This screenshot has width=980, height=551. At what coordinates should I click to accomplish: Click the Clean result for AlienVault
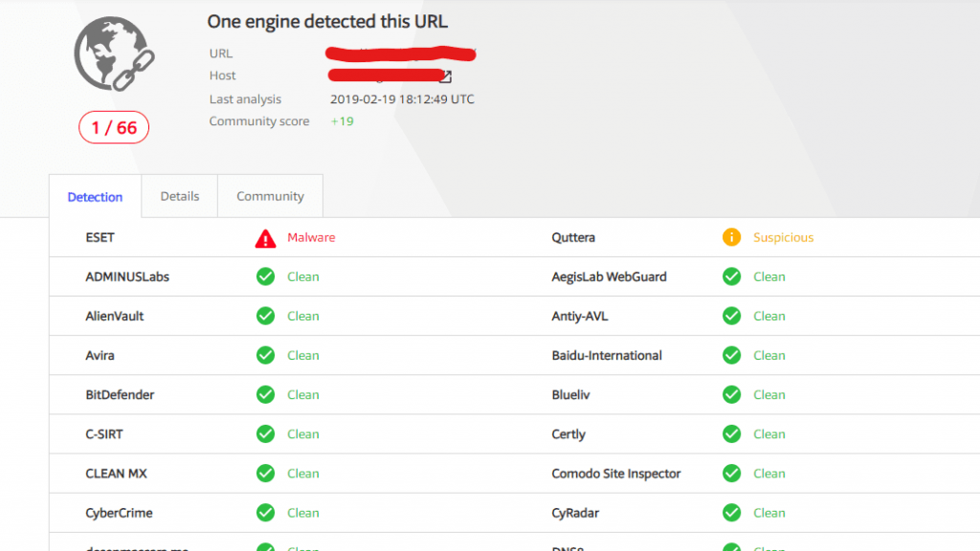click(x=303, y=316)
